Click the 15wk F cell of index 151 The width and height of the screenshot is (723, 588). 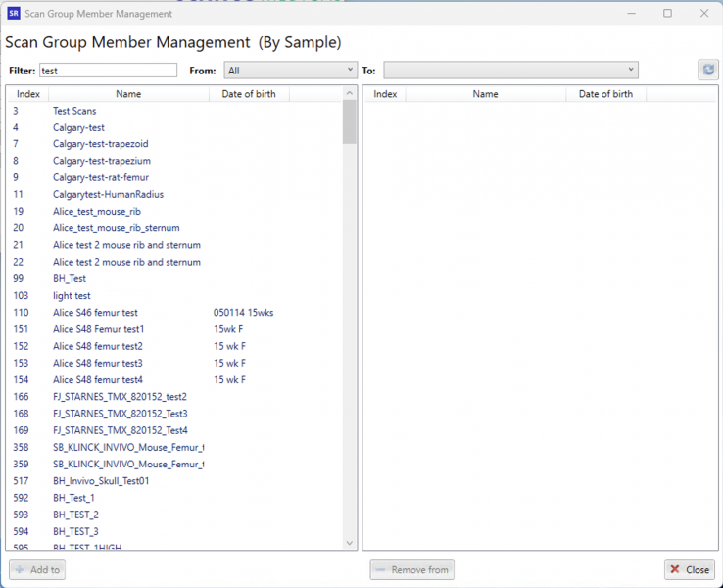[x=228, y=329]
